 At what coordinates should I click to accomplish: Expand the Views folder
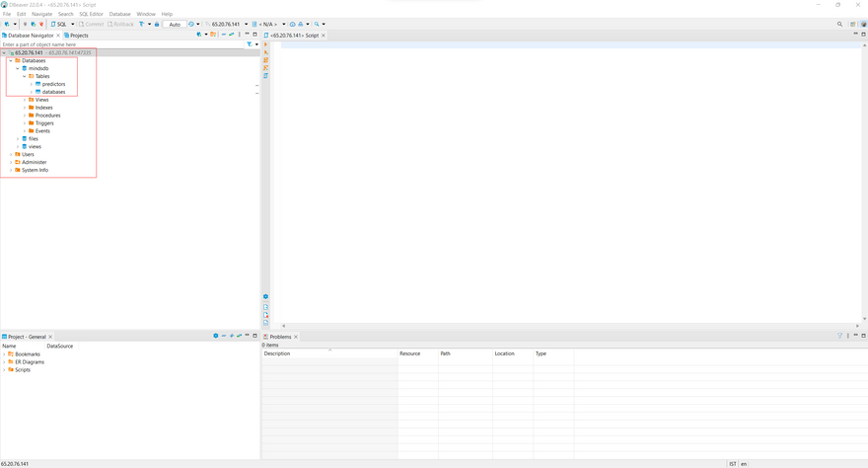(25, 100)
